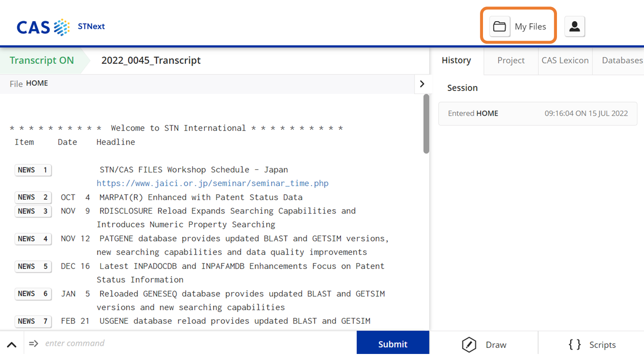Viewport: 644px width, 362px height.
Task: Click the Reloaded GENESEQ database headline
Action: [x=240, y=300]
